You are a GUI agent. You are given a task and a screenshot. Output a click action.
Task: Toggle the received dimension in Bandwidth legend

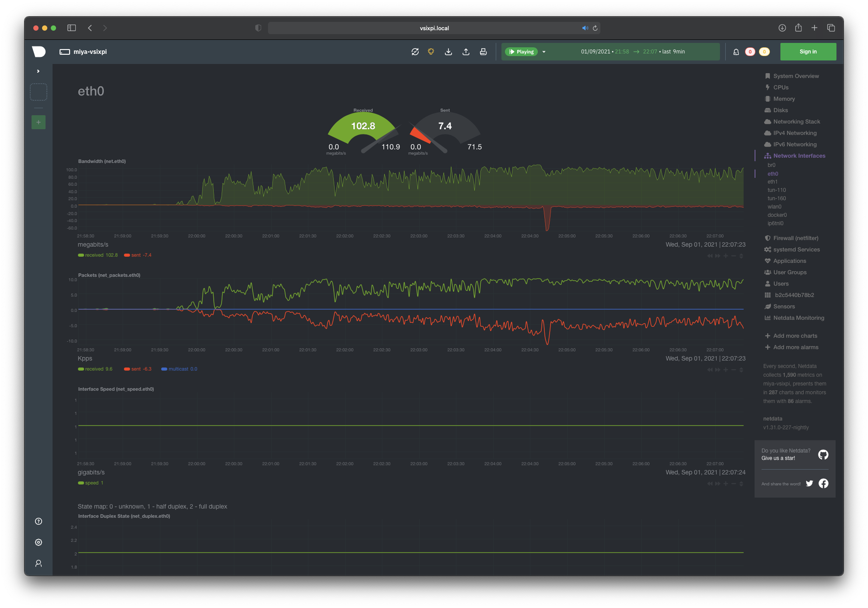[94, 255]
